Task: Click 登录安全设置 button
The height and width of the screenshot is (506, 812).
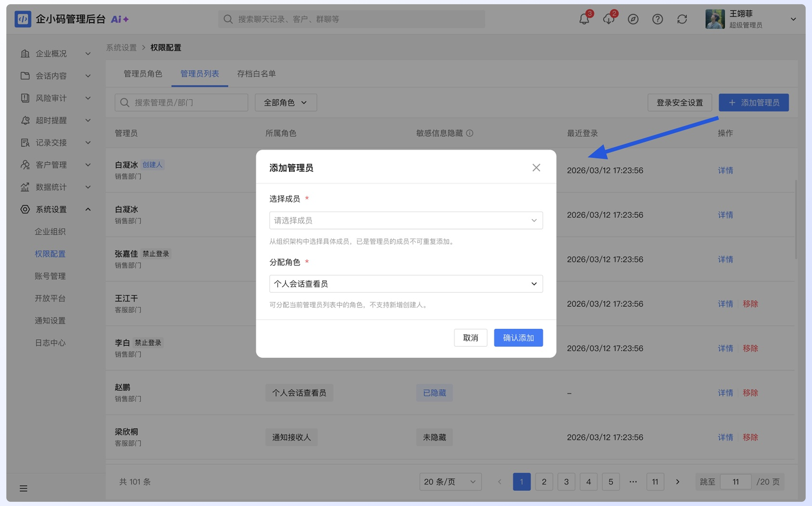Action: click(679, 102)
